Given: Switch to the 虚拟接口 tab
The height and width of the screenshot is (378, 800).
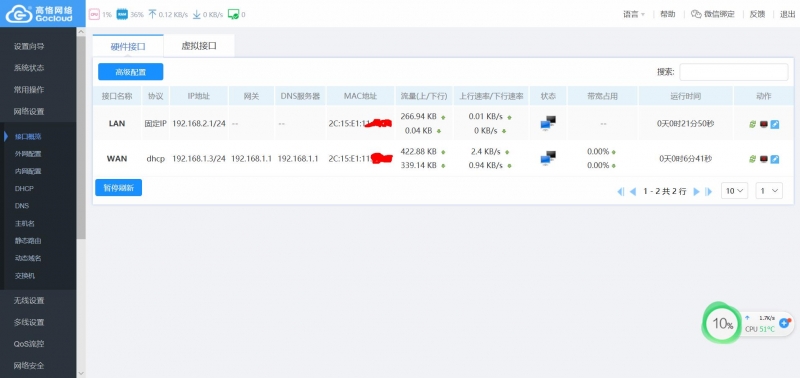Looking at the screenshot, I should pyautogui.click(x=199, y=46).
